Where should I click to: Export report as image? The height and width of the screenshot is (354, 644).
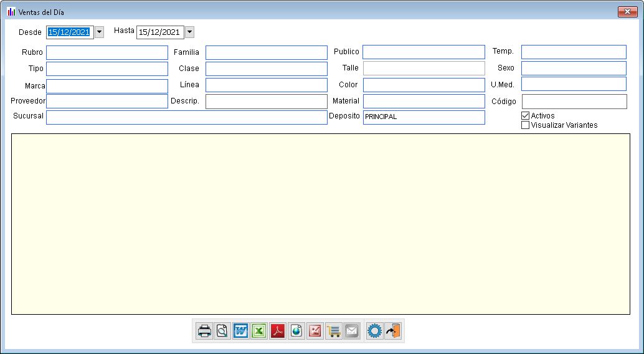tap(315, 331)
